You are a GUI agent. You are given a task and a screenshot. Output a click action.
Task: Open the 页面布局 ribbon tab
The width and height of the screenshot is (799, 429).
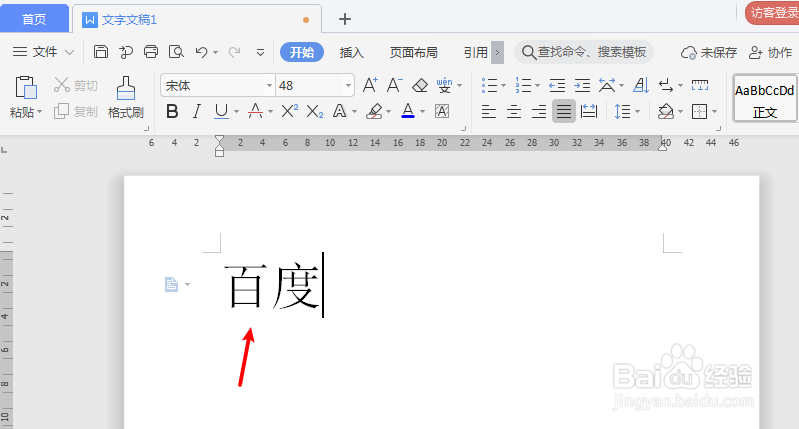pyautogui.click(x=413, y=52)
